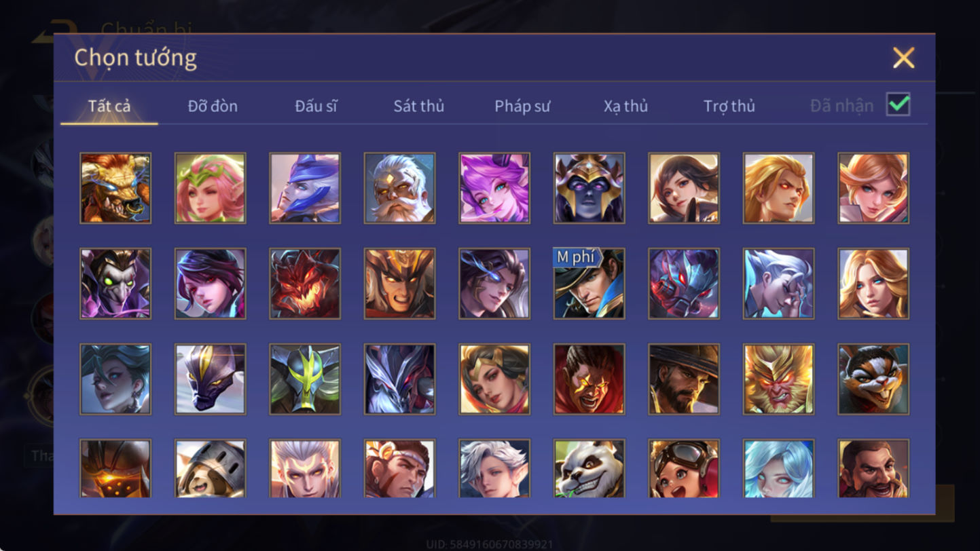Open the 'Trợ thủ' tab
Viewport: 980px width, 551px height.
729,106
